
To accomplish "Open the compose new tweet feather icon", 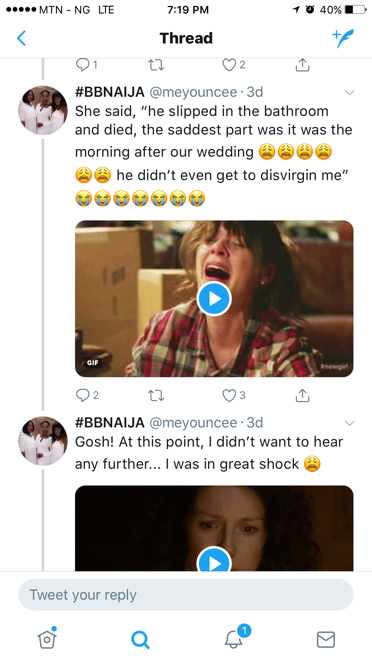I will 342,38.
